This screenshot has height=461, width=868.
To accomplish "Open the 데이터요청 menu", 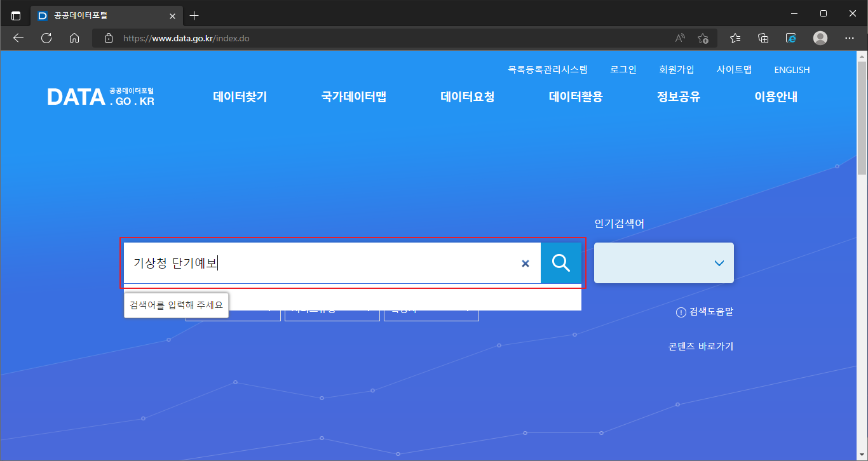I will (468, 97).
